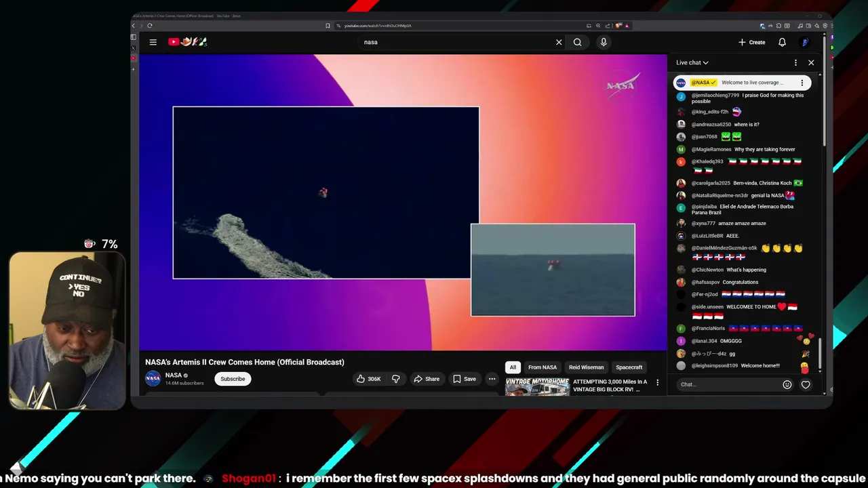Select the Reid Wiseman filter chip

tap(586, 367)
